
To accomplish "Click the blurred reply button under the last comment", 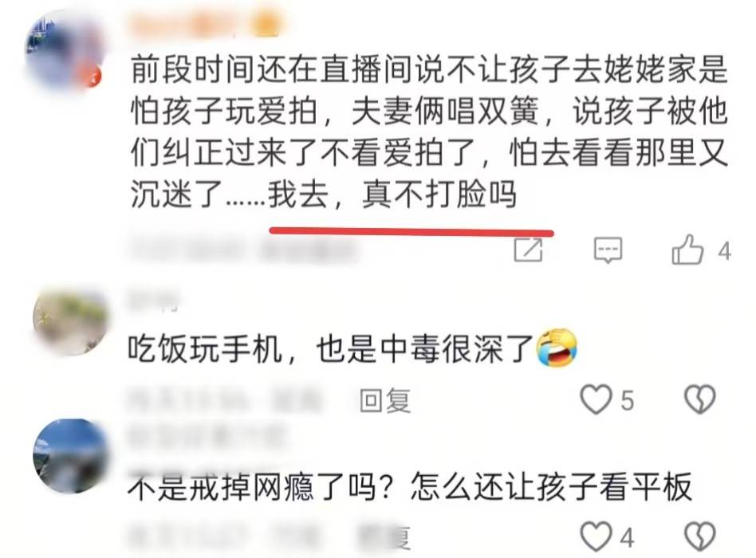I will tap(384, 536).
